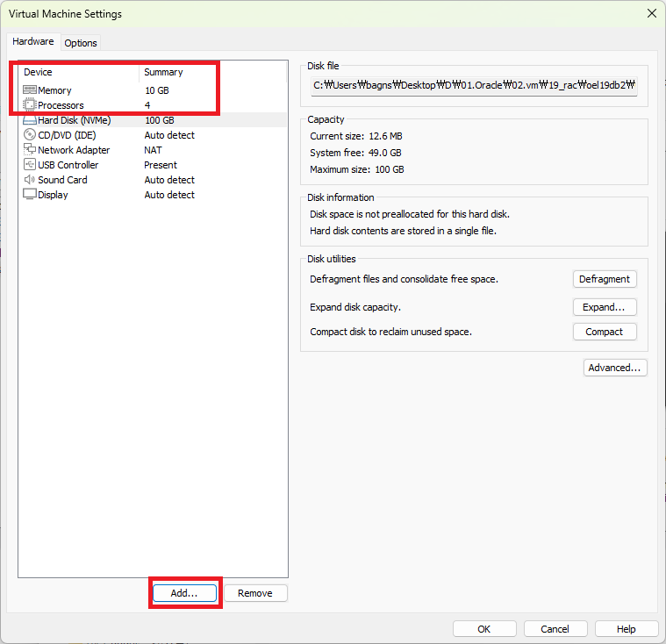Select the Memory row label

point(54,90)
